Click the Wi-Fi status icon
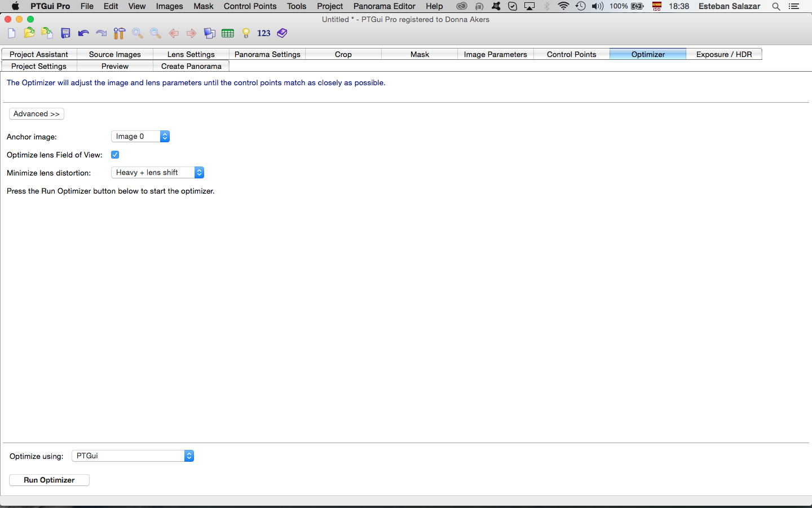Image resolution: width=812 pixels, height=508 pixels. (563, 6)
